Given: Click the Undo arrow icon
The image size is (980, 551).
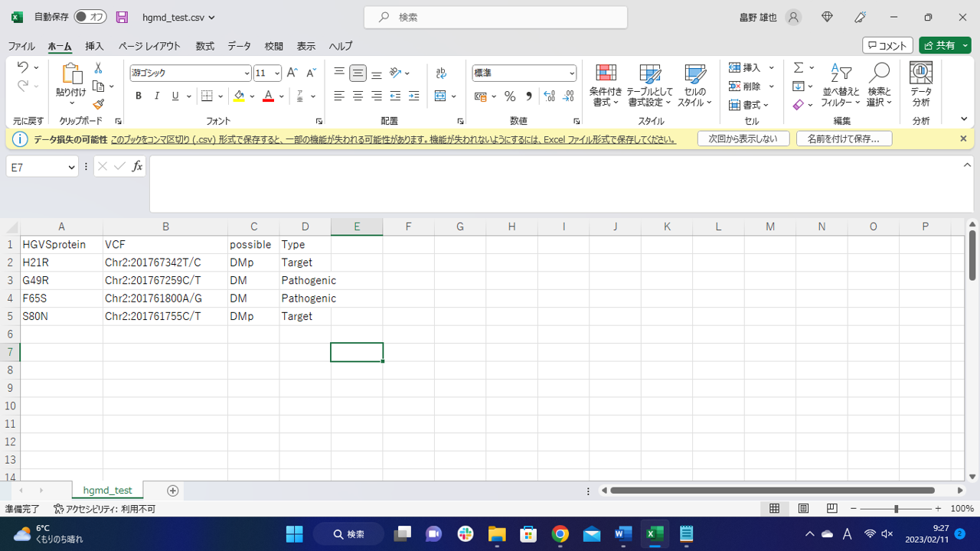Looking at the screenshot, I should click(x=22, y=67).
